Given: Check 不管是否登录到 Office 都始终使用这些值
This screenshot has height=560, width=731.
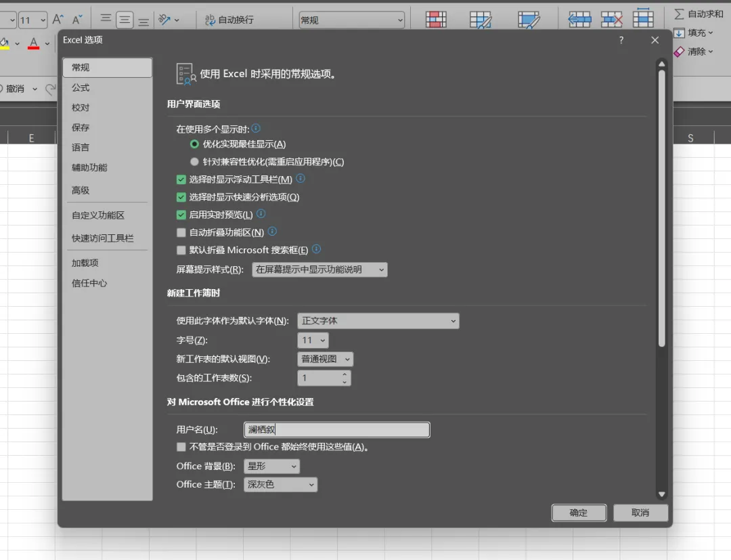Looking at the screenshot, I should coord(181,447).
